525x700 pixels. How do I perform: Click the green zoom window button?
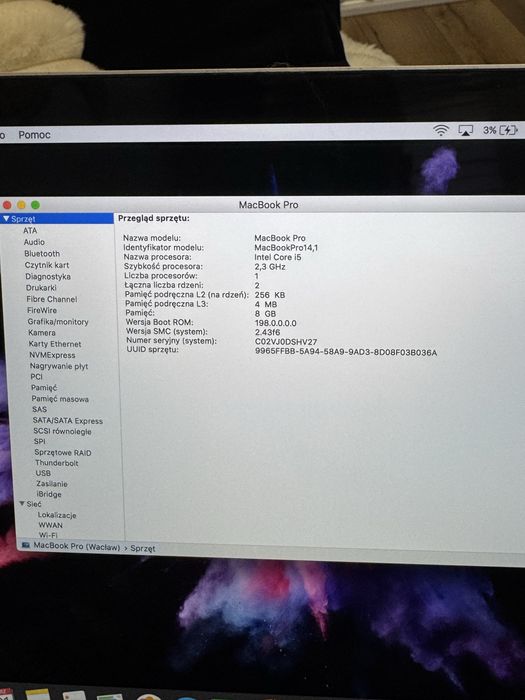[x=35, y=205]
